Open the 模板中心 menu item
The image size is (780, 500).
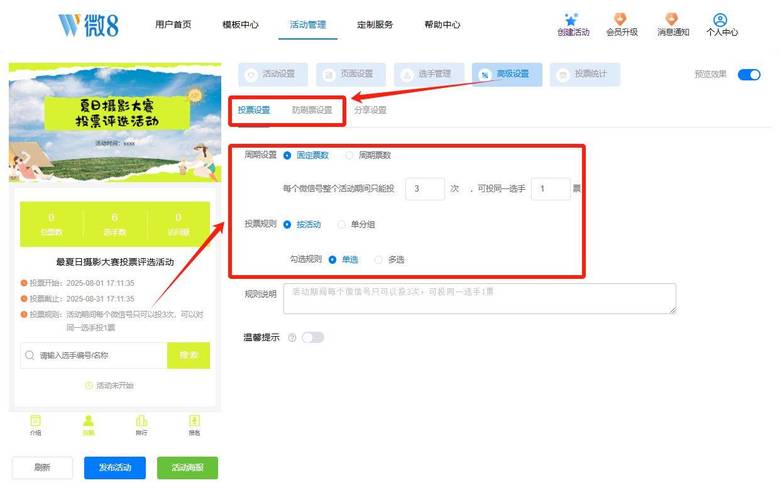pos(240,25)
